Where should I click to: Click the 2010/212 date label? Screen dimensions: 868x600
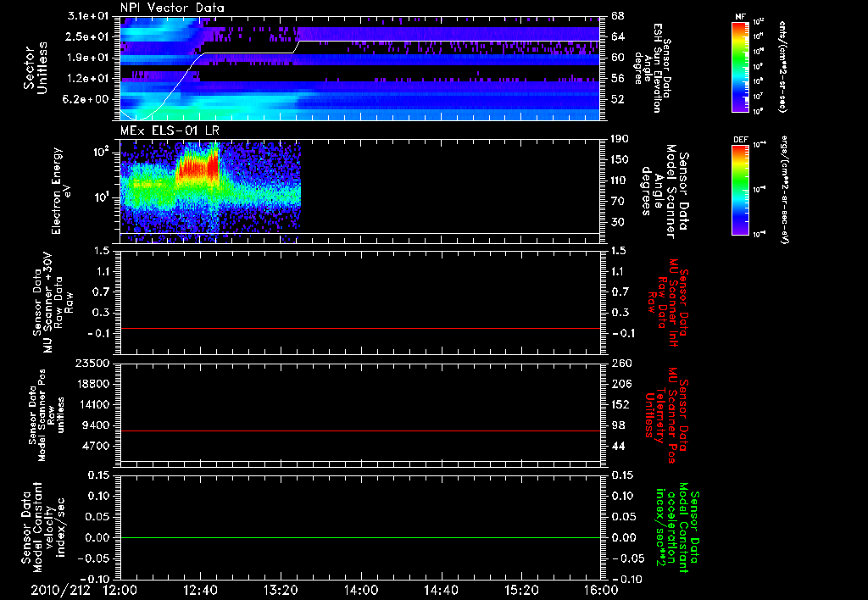(60, 590)
